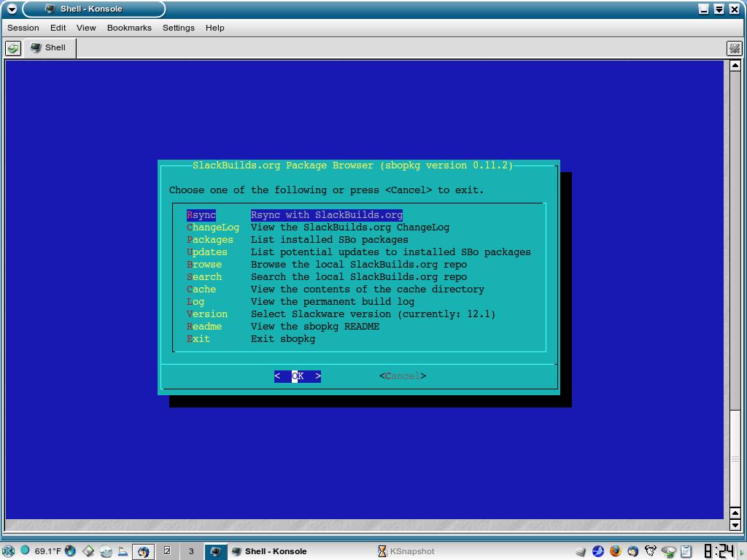The image size is (747, 560).
Task: Open the Klipper clipboard tray icon
Action: pyautogui.click(x=686, y=551)
